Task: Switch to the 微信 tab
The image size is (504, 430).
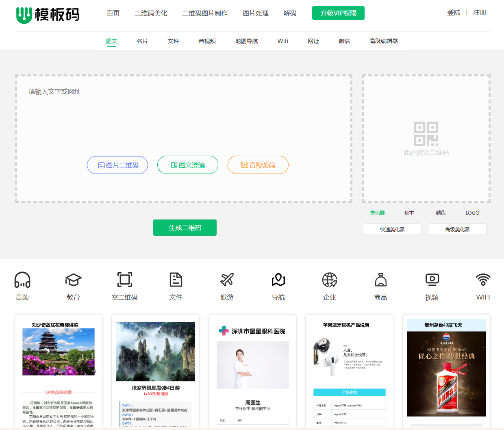Action: click(345, 41)
